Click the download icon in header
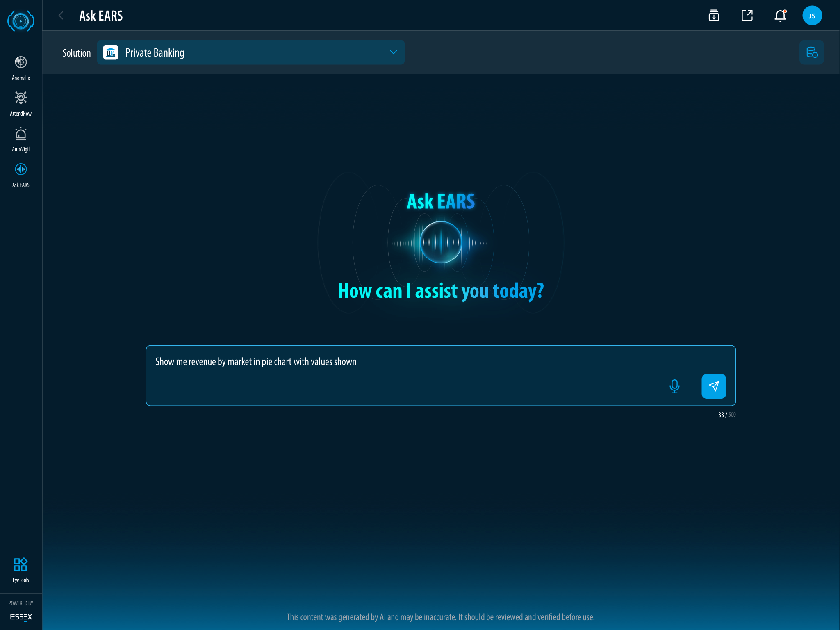The height and width of the screenshot is (630, 840). pos(714,16)
